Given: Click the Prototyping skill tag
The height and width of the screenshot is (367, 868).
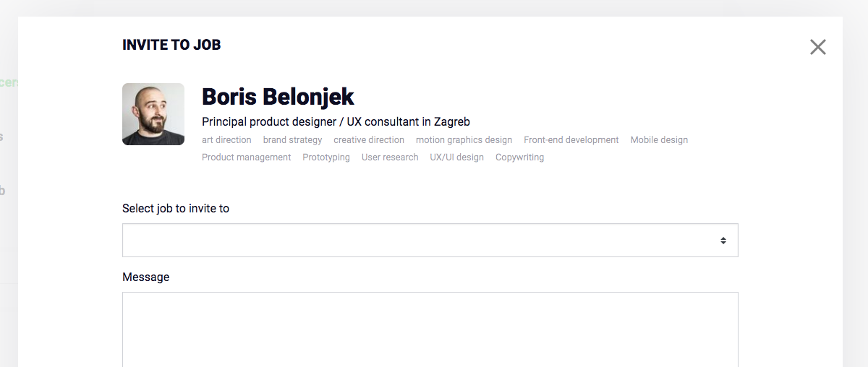Looking at the screenshot, I should [326, 157].
